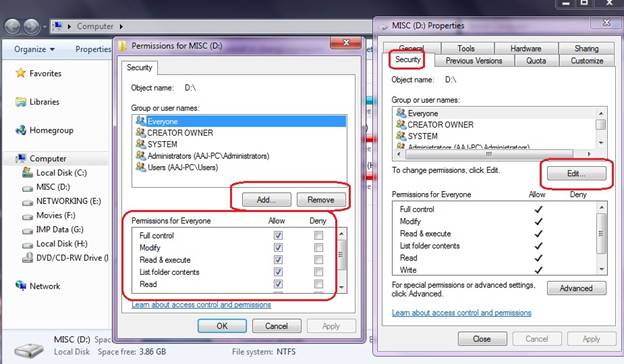Open the Previous Versions tab
Viewport: 624px width, 364px height.
pyautogui.click(x=474, y=60)
